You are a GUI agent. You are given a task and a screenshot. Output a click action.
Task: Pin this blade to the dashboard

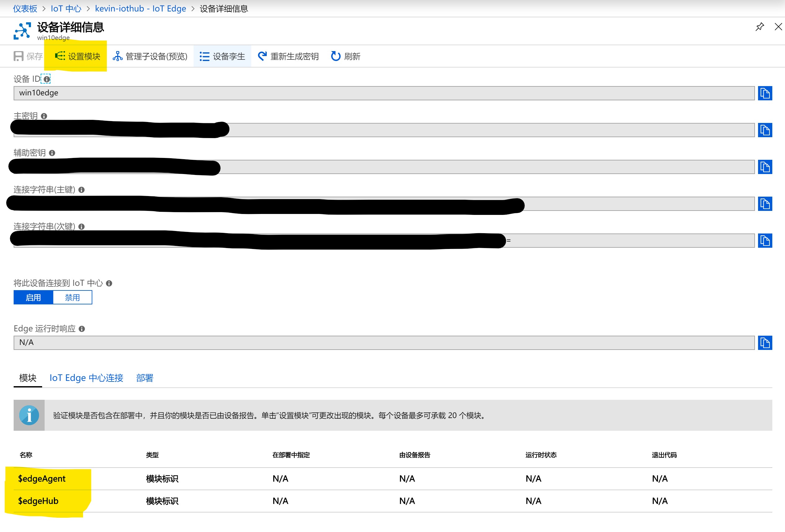[760, 27]
